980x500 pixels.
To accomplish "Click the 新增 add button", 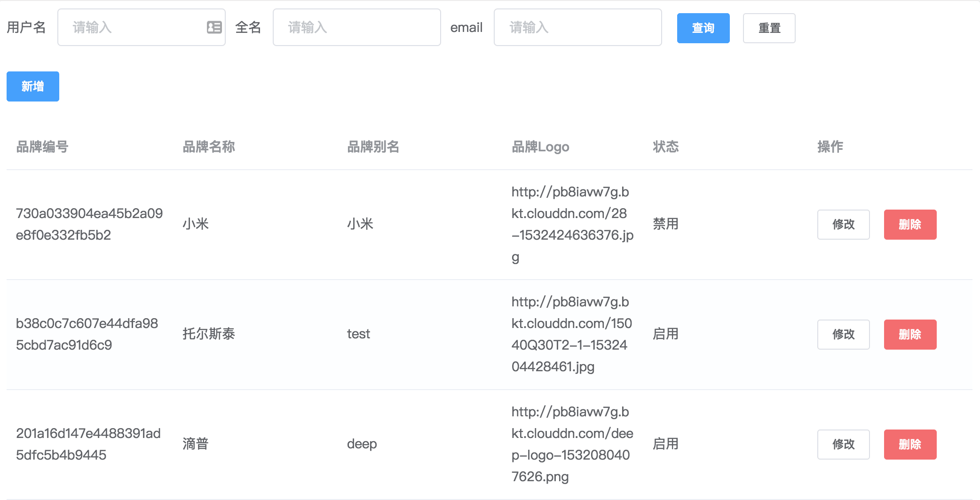I will [x=32, y=86].
